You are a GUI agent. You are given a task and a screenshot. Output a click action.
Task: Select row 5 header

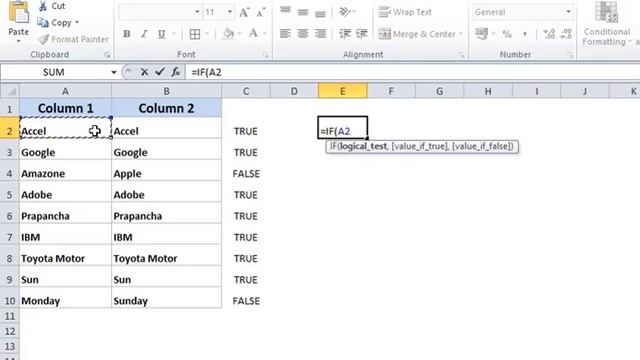click(x=9, y=195)
